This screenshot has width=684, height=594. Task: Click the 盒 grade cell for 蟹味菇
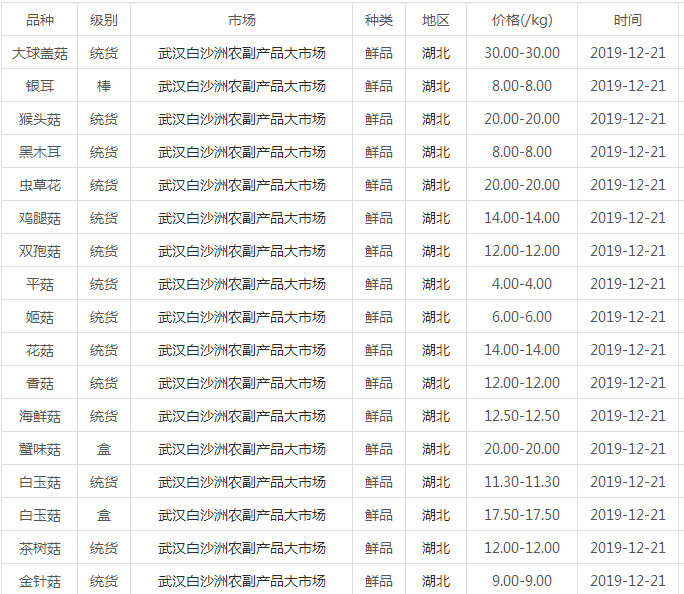coord(104,449)
